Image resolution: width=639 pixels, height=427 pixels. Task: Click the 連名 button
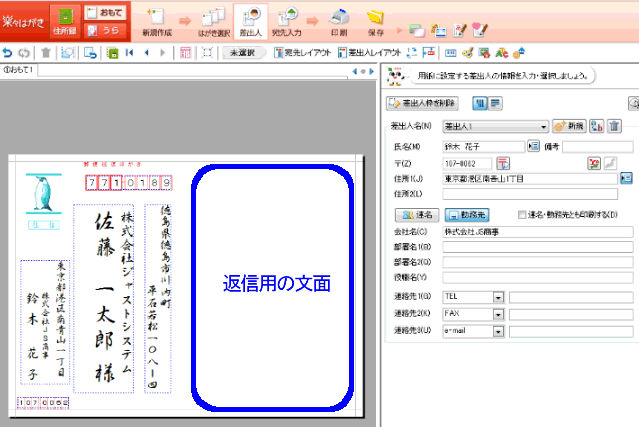[x=416, y=215]
